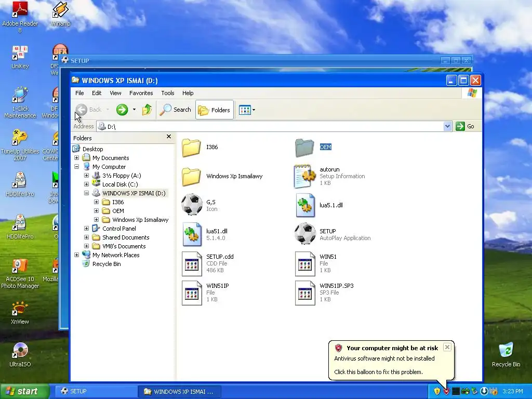Open the Help menu
The height and width of the screenshot is (399, 532).
click(x=188, y=93)
